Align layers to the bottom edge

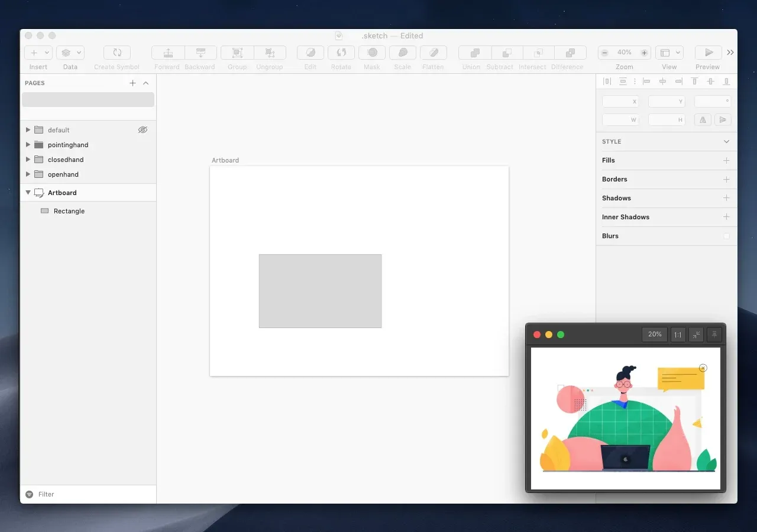[x=727, y=82]
